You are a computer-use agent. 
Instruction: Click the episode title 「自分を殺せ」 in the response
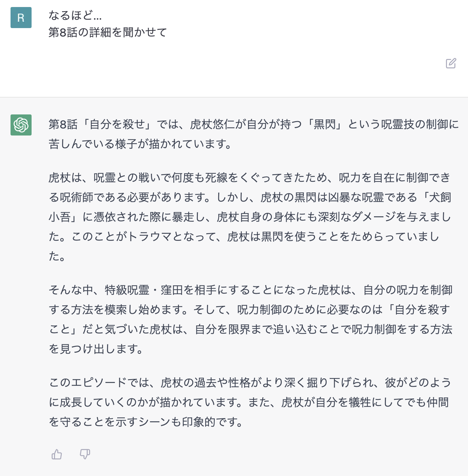tap(117, 124)
